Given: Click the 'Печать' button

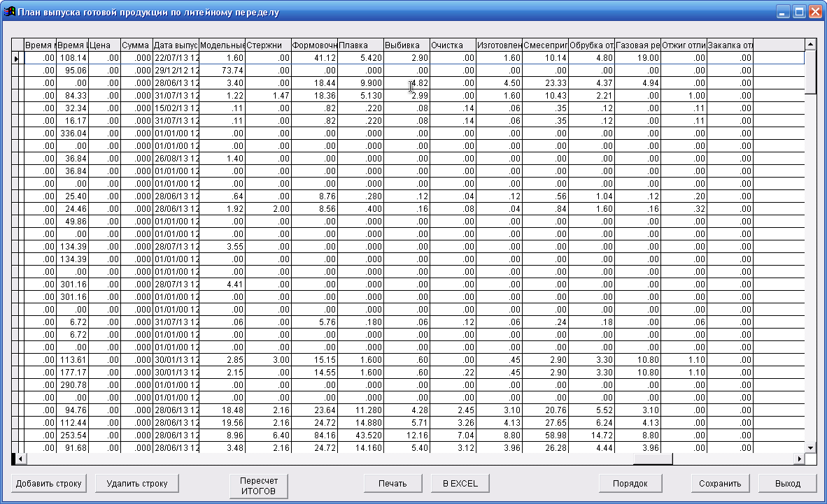Looking at the screenshot, I should pyautogui.click(x=393, y=483).
